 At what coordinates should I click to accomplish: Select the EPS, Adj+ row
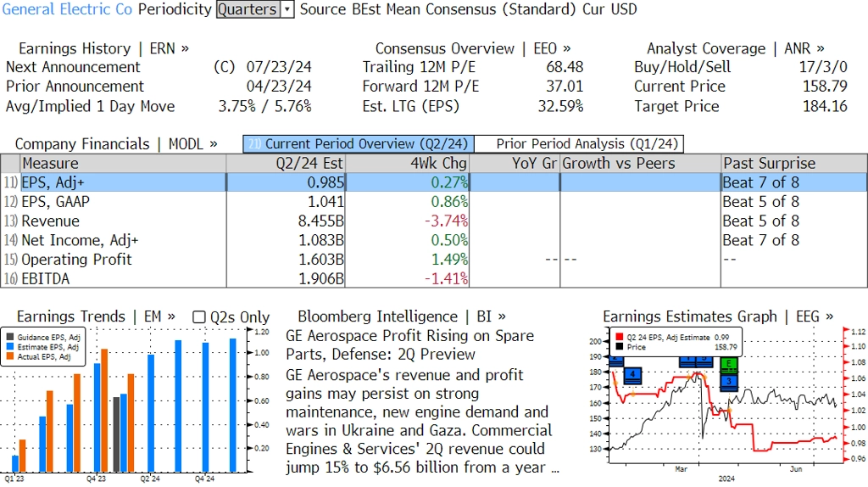point(434,182)
